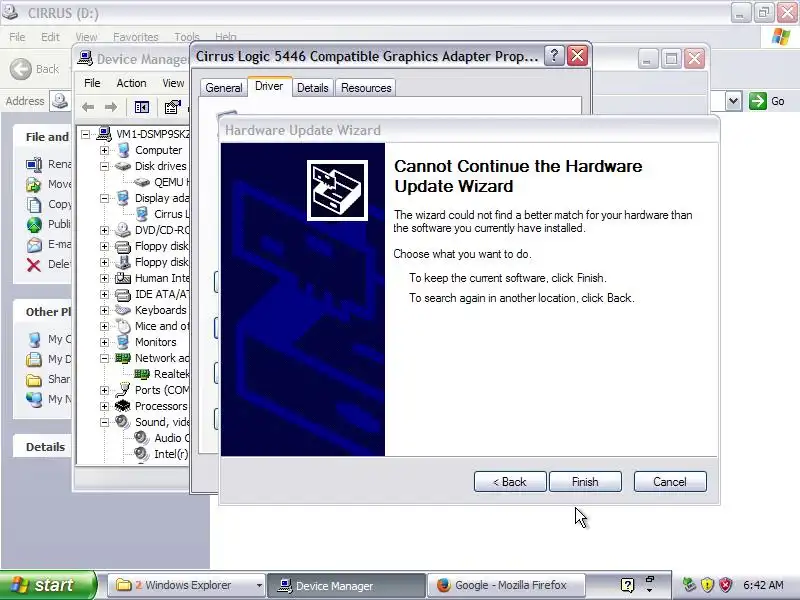Expand the Monitors node

[104, 342]
